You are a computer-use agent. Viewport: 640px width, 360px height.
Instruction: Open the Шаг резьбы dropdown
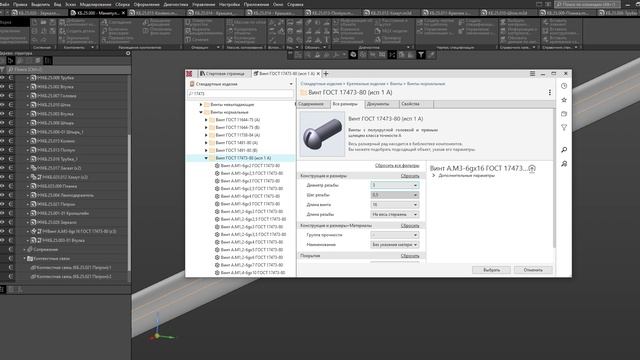394,195
